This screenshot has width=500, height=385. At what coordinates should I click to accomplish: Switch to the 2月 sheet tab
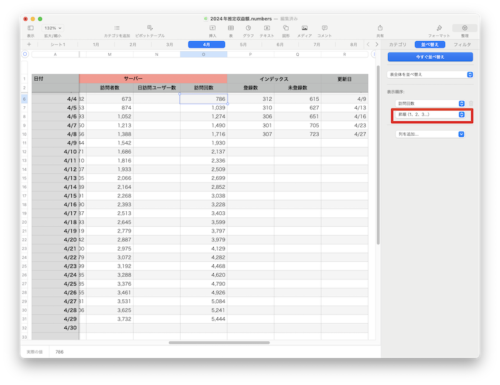133,44
